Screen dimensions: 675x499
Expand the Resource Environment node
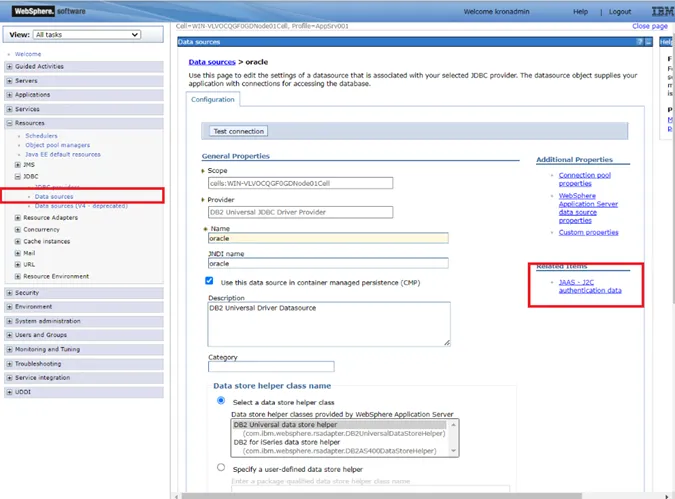point(18,276)
